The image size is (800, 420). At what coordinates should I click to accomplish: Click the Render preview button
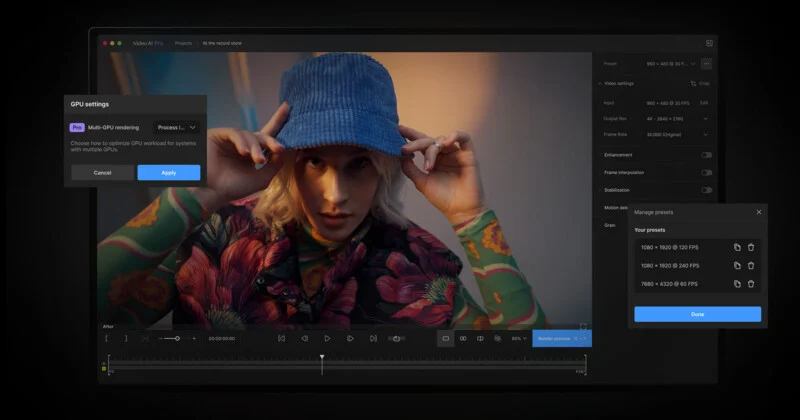[x=562, y=338]
